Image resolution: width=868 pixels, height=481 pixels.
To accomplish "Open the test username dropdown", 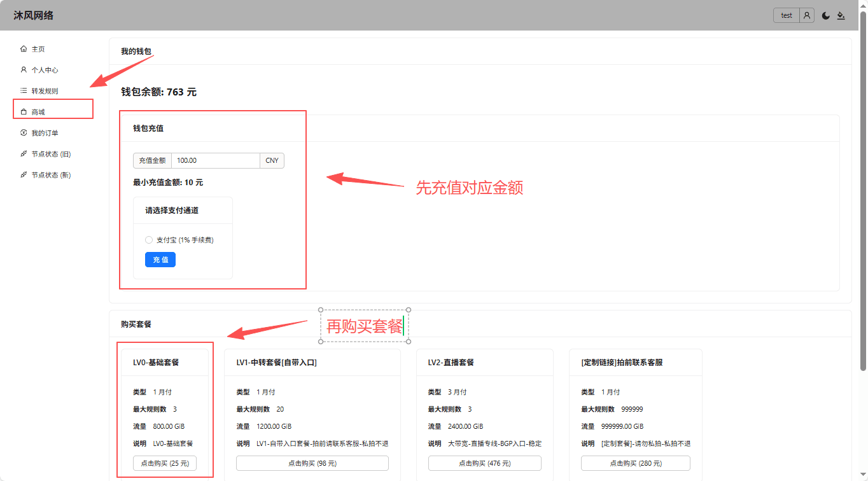I will tap(787, 15).
